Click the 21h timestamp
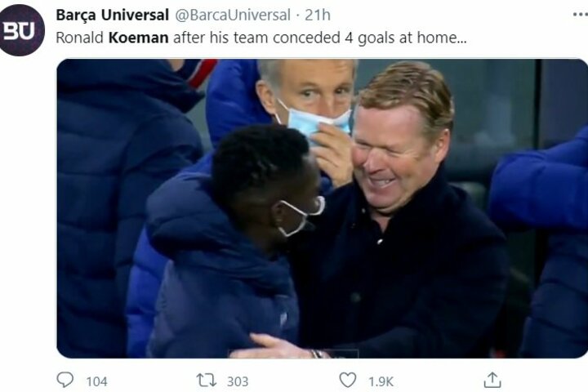Screen dimensions: 588x392 click(x=317, y=15)
